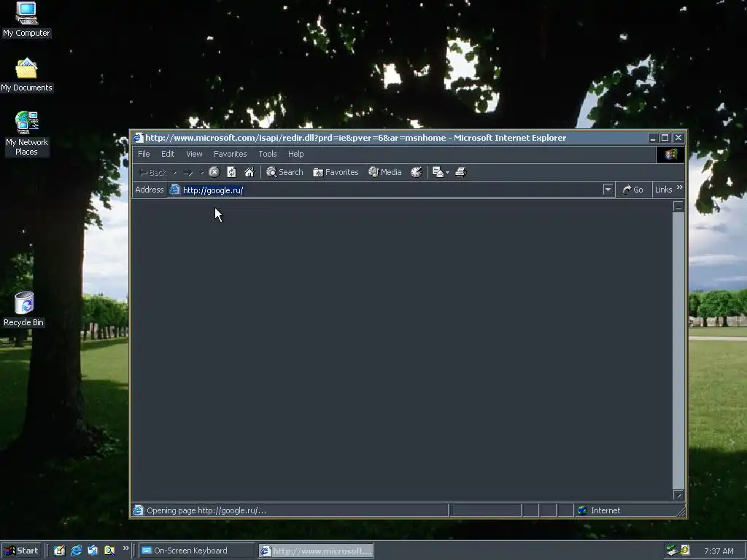
Task: Select My Network Places desktop icon
Action: [27, 133]
